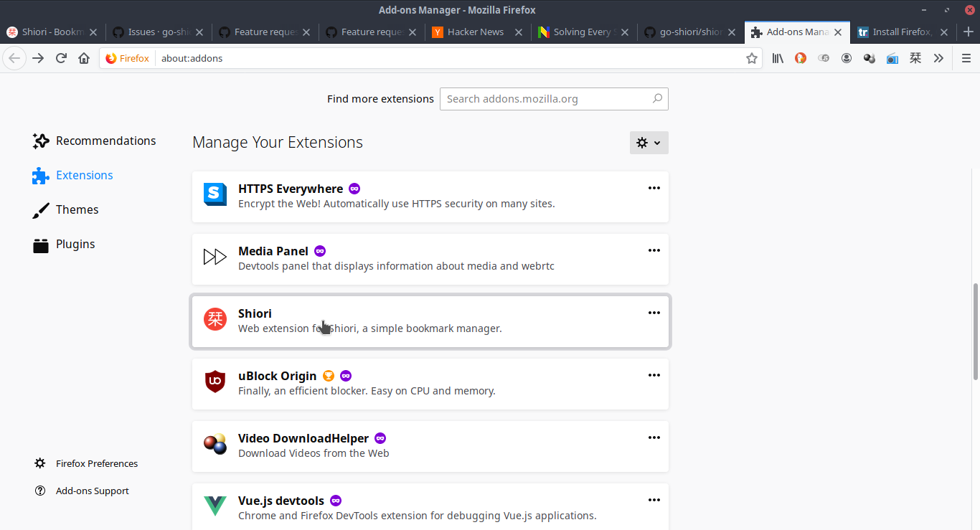Show more toolbar tools overflow chevron
980x530 pixels.
[938, 58]
